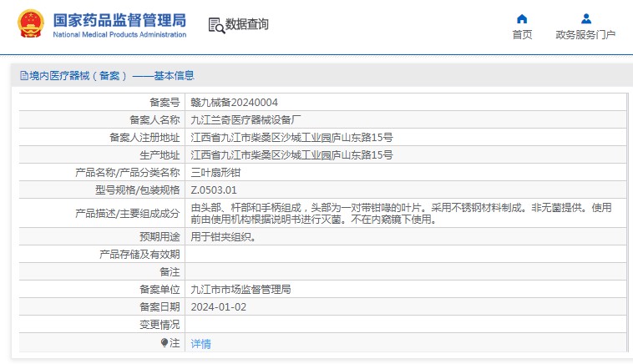Click the 境内医疗器械（备案）——基本信息 heading
This screenshot has height=364, width=633.
[111, 75]
